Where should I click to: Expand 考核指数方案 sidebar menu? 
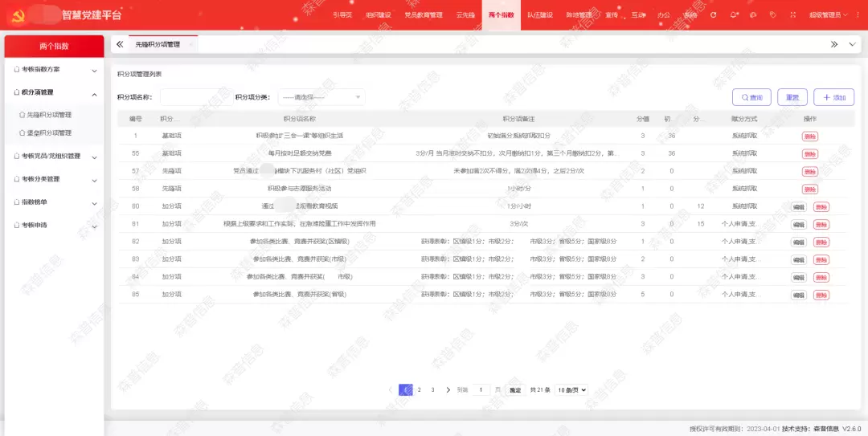(54, 70)
